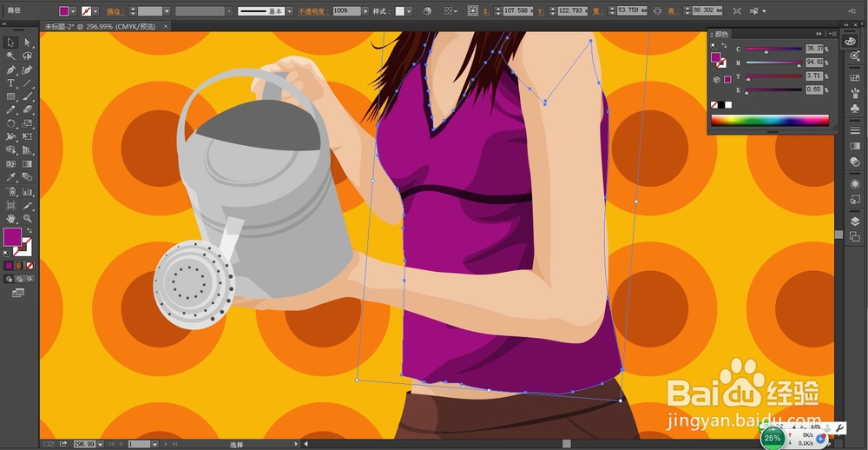
Task: Open variable width profile dropdown
Action: 229,11
